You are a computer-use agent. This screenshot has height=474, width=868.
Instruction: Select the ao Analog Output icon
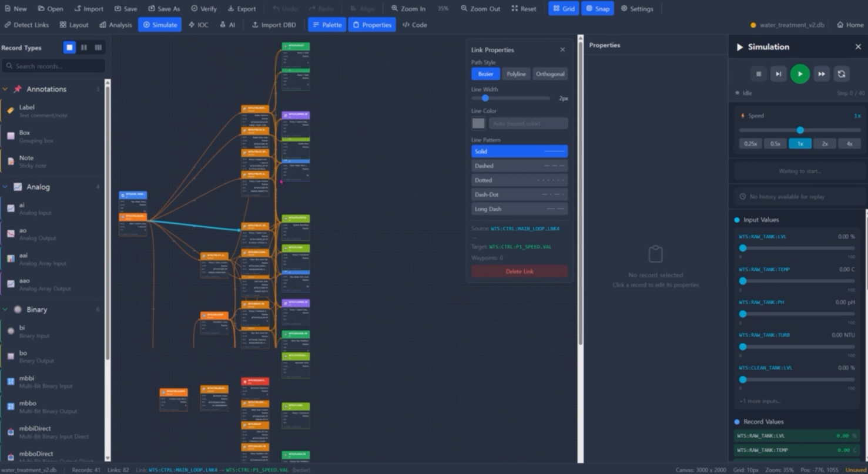click(11, 233)
